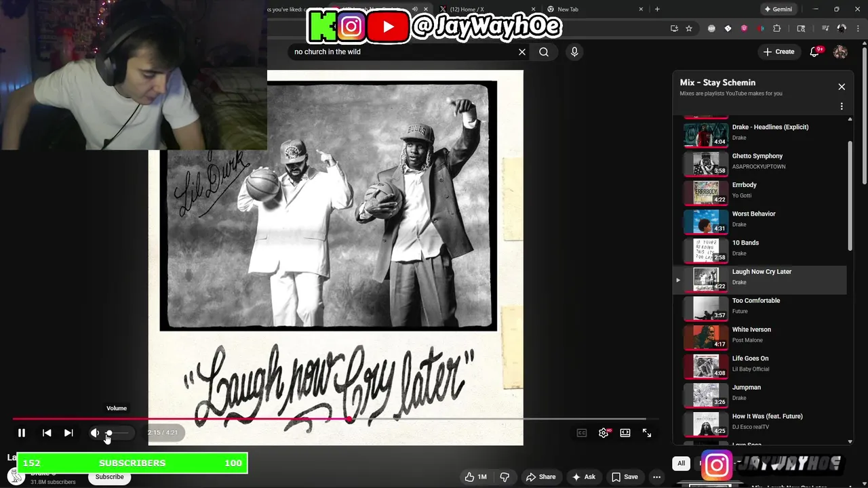
Task: Mute the video using the speaker icon
Action: [95, 432]
